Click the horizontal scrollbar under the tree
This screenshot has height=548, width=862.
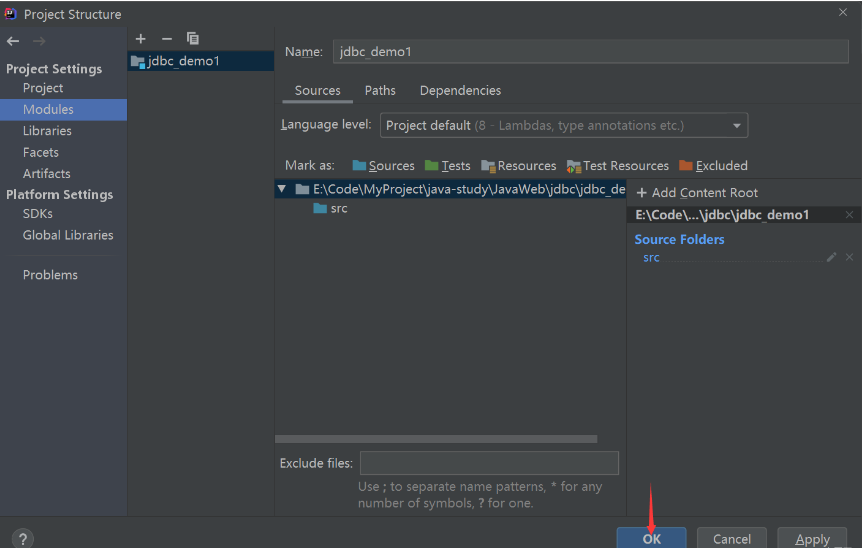click(x=436, y=439)
